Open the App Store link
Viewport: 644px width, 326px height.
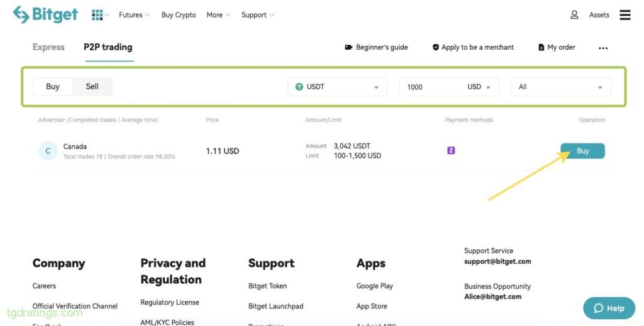(372, 306)
